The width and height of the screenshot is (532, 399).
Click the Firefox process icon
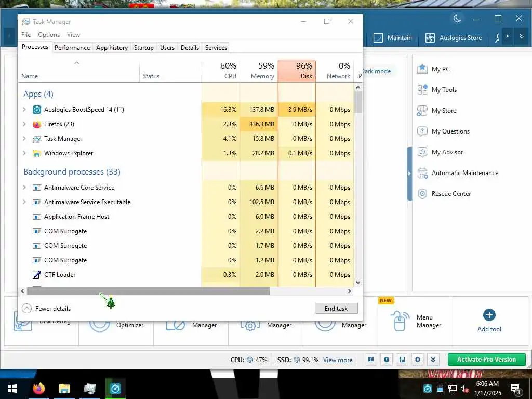click(37, 124)
